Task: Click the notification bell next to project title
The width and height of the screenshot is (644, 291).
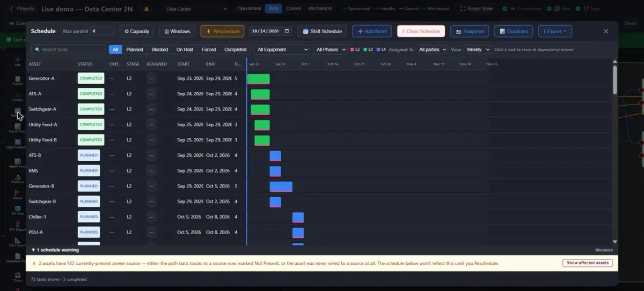Action: (x=146, y=9)
